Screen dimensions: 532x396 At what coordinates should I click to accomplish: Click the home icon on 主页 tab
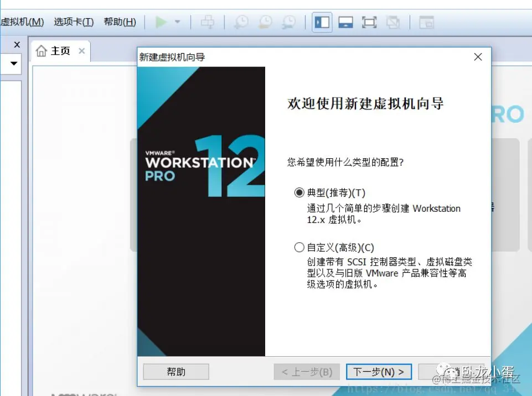(42, 51)
